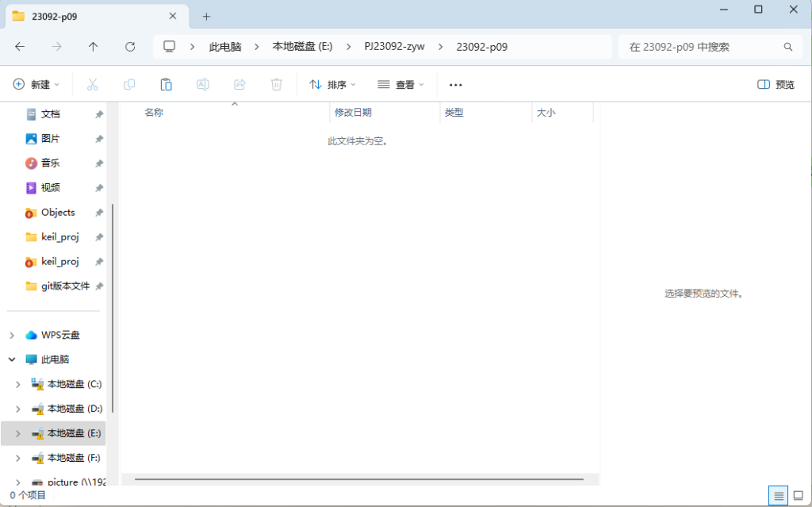
Task: Click the Cut scissors icon in toolbar
Action: point(92,84)
